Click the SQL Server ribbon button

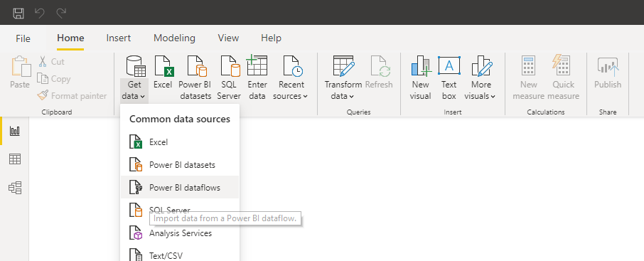(229, 78)
